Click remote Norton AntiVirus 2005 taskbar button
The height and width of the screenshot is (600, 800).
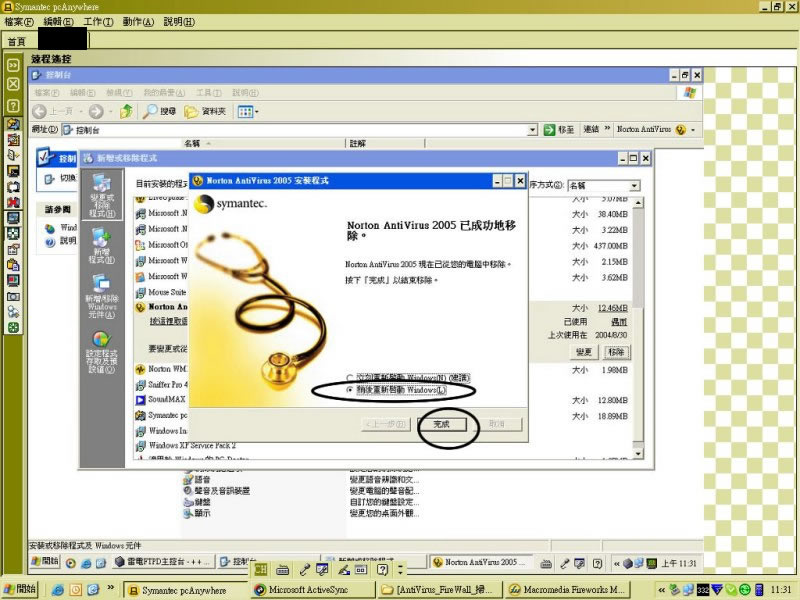(x=481, y=562)
